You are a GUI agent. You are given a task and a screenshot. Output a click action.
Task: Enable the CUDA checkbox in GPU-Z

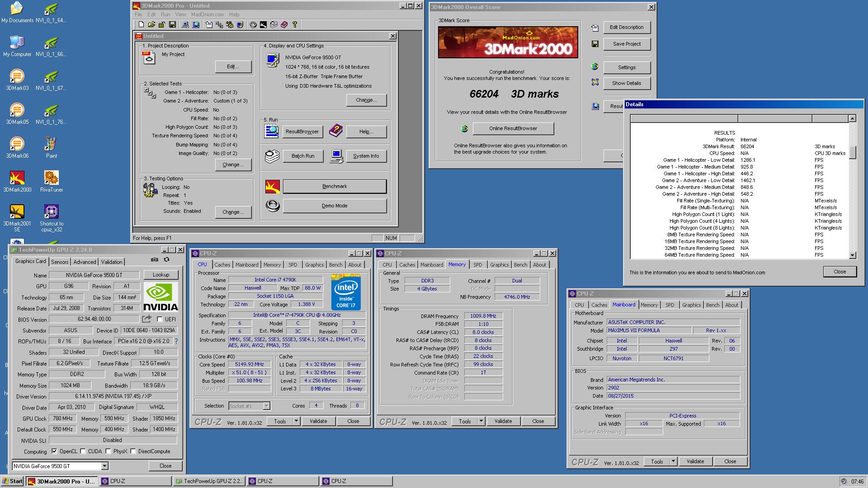tap(83, 451)
